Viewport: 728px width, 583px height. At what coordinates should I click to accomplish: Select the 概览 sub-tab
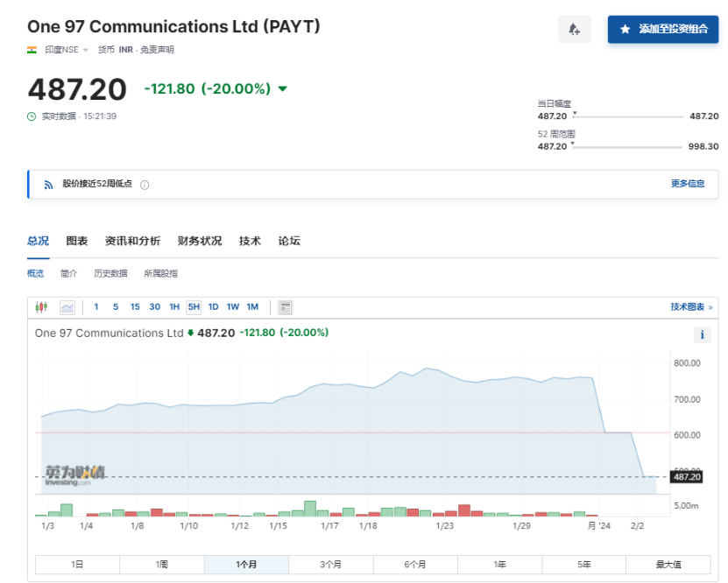(x=35, y=274)
